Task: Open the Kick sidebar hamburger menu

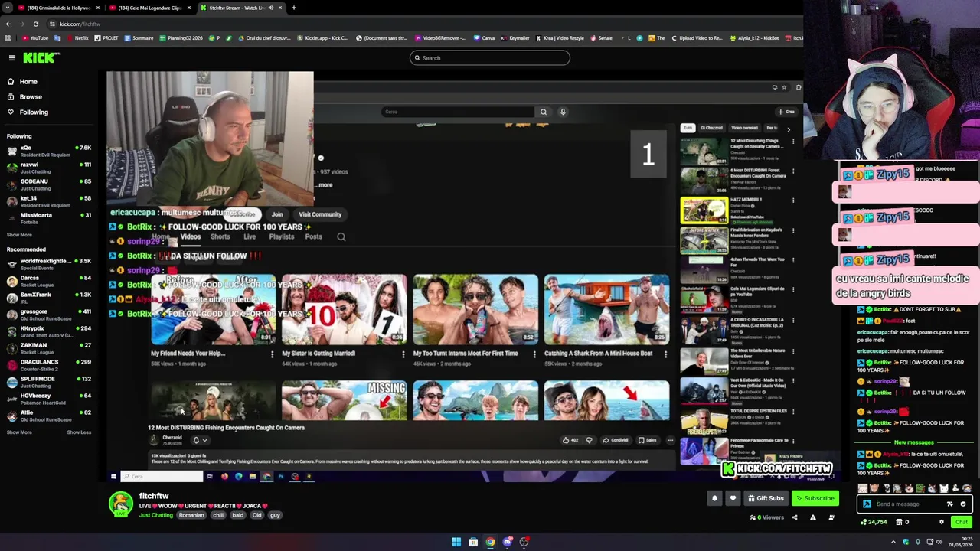Action: [x=12, y=58]
